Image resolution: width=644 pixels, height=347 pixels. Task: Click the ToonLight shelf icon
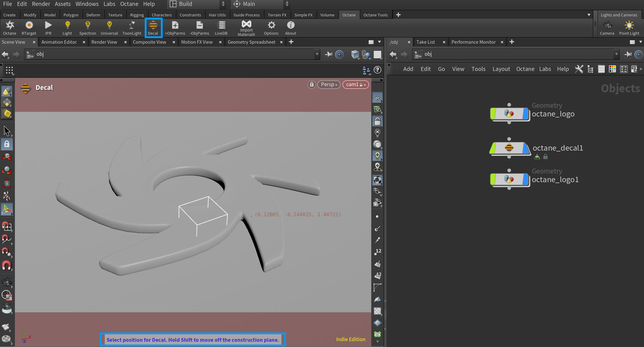click(132, 25)
